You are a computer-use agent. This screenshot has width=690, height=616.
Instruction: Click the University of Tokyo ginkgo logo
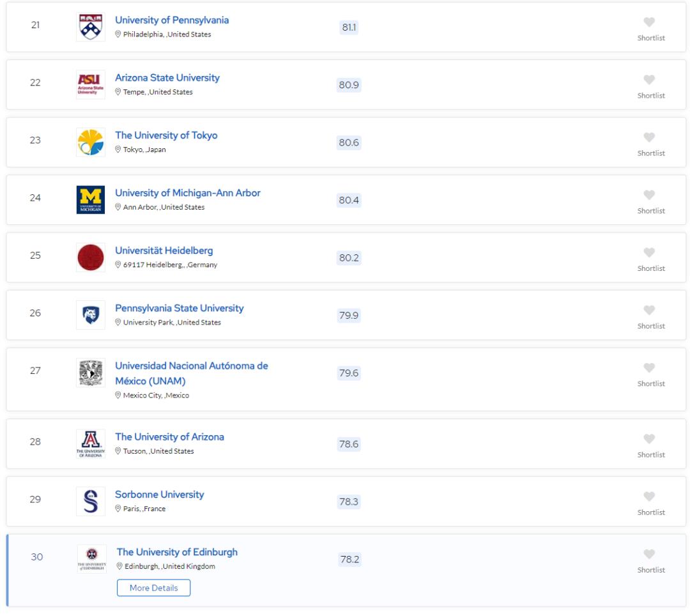[x=89, y=142]
